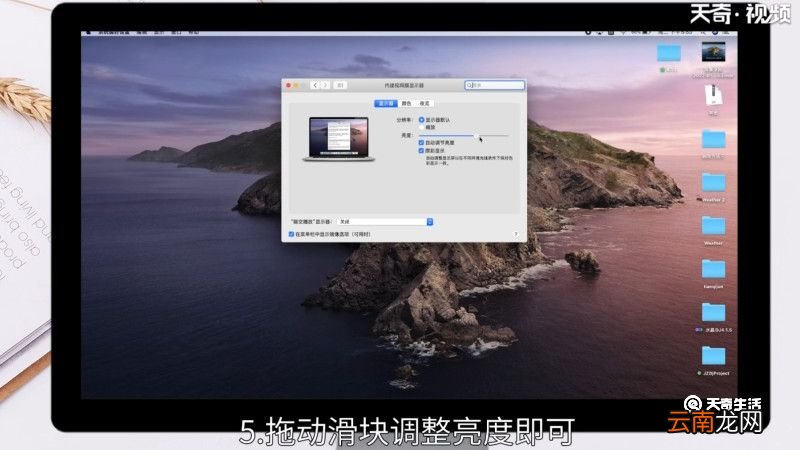The image size is (800, 450).
Task: Click the brightness slider knob
Action: (477, 136)
